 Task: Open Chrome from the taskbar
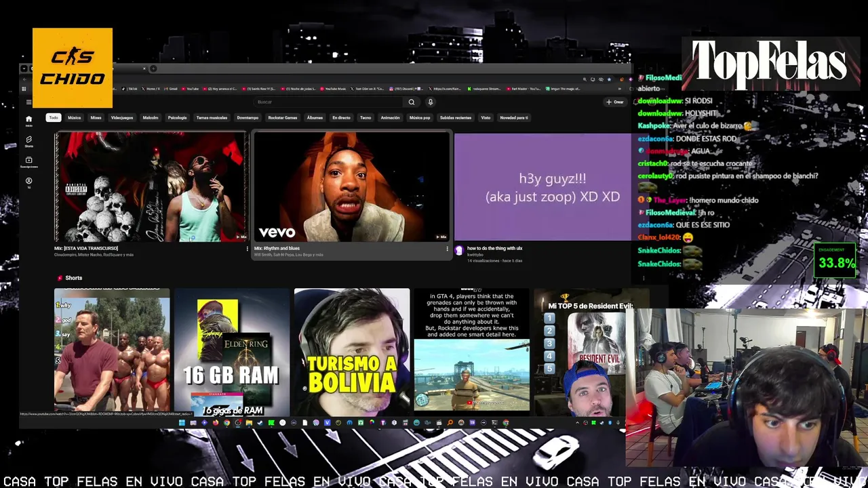tap(226, 422)
